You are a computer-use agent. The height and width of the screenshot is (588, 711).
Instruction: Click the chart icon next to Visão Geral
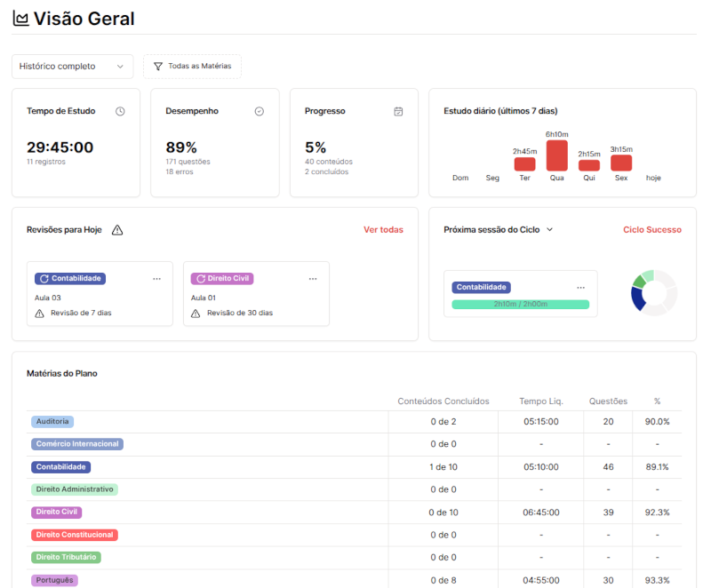[20, 19]
